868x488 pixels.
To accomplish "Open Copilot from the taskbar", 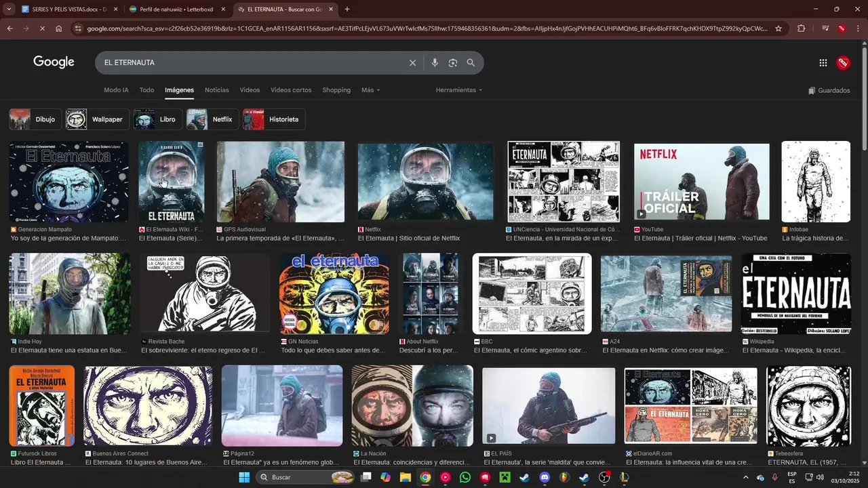I will click(x=386, y=477).
